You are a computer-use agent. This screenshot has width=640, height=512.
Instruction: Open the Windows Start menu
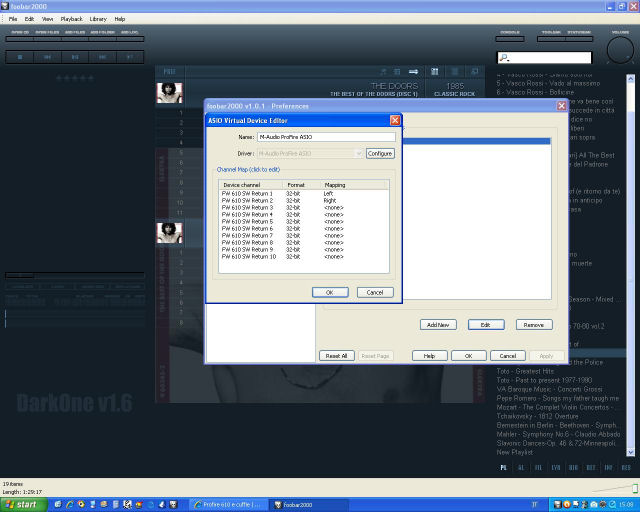[x=24, y=505]
